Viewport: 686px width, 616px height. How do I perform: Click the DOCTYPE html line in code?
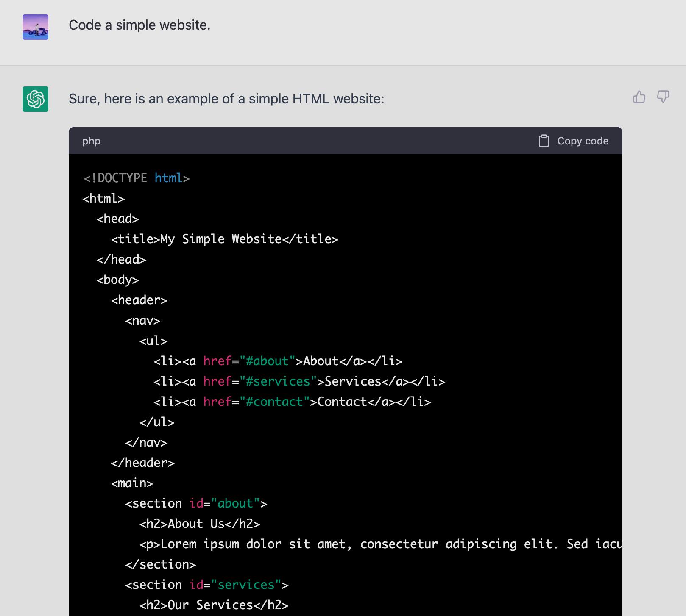tap(137, 178)
